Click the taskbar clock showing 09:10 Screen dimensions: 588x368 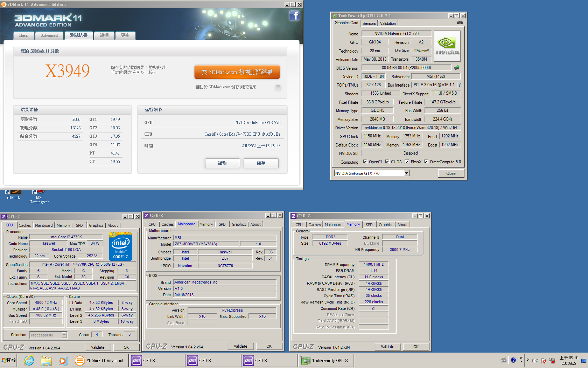click(x=568, y=360)
